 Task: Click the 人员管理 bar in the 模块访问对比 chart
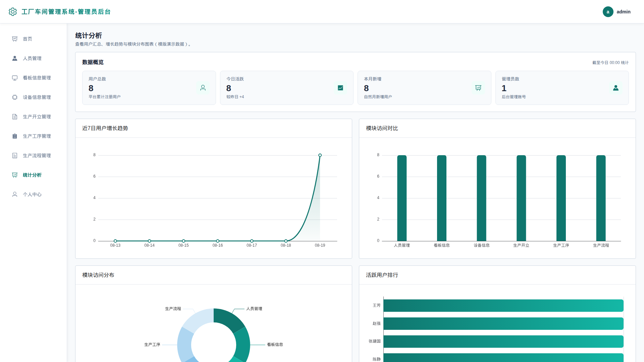402,198
